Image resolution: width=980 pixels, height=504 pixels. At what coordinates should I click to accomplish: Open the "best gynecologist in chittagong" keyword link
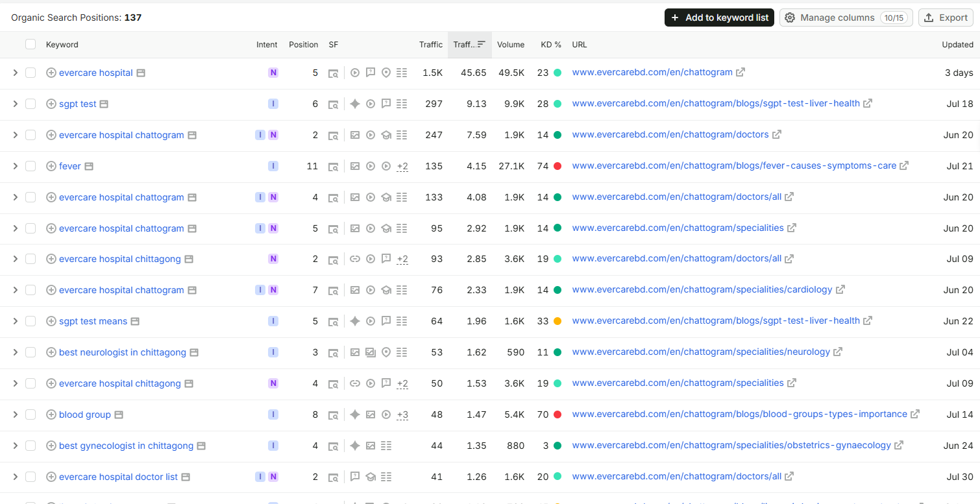[126, 446]
